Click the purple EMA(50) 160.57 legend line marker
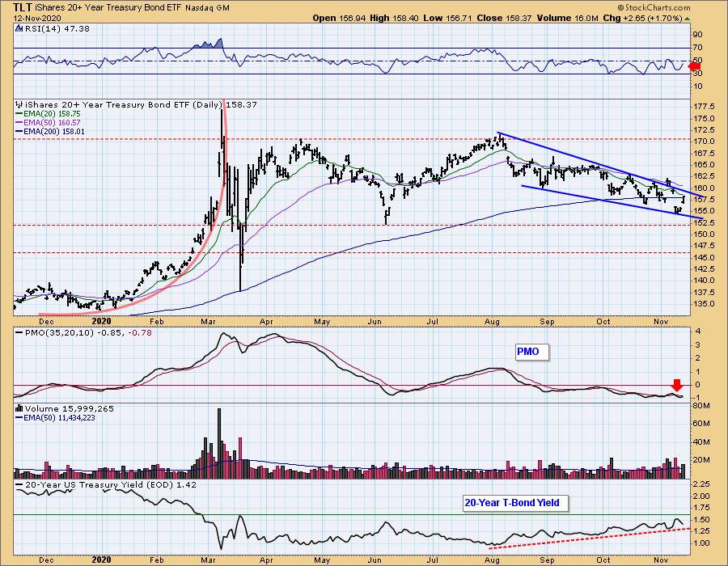 pyautogui.click(x=19, y=122)
